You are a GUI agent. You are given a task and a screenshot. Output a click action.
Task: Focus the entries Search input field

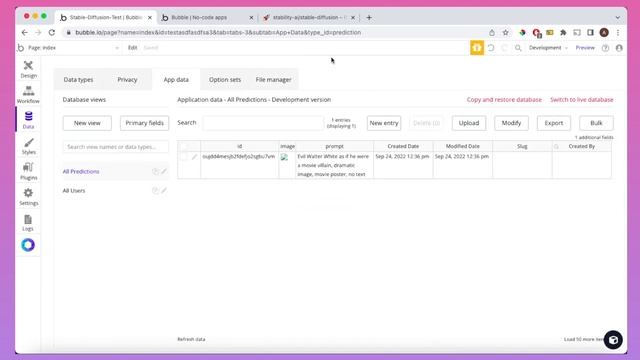tap(263, 123)
